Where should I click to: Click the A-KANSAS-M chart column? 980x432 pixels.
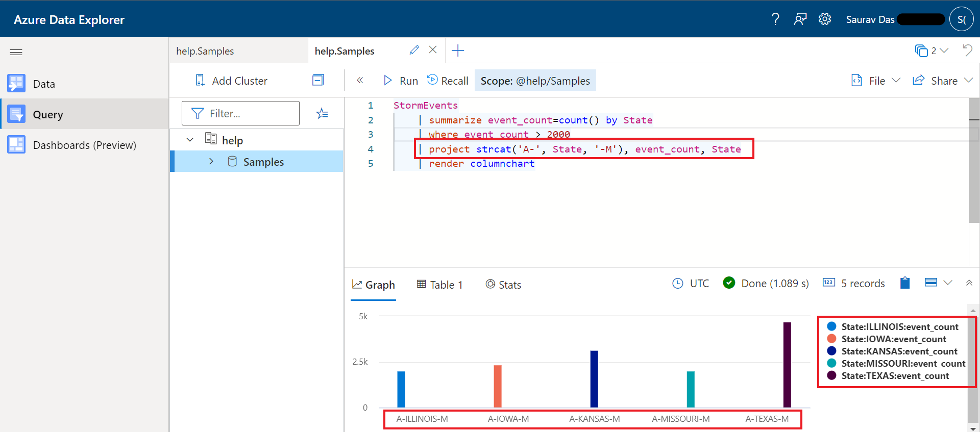(x=594, y=379)
